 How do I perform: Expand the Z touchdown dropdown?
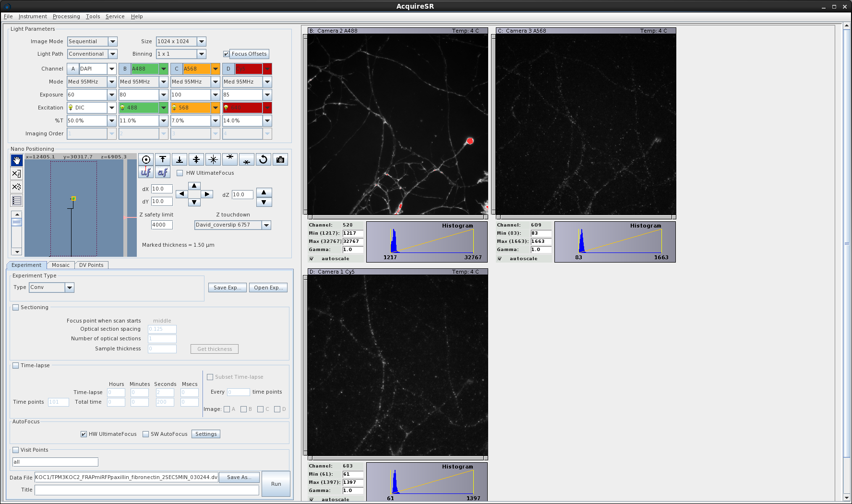click(x=266, y=225)
